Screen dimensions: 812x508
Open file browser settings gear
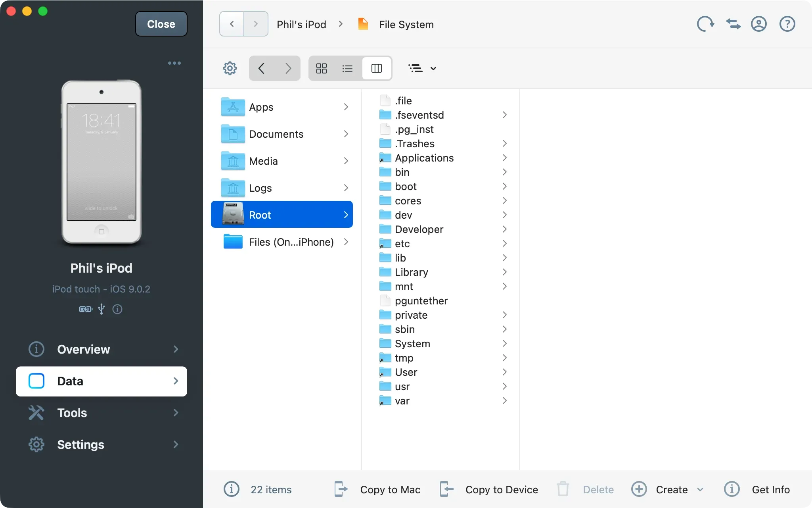click(230, 68)
